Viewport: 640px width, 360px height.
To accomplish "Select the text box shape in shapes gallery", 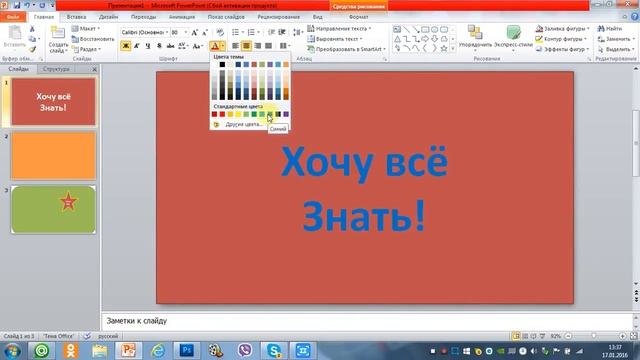I will [397, 29].
